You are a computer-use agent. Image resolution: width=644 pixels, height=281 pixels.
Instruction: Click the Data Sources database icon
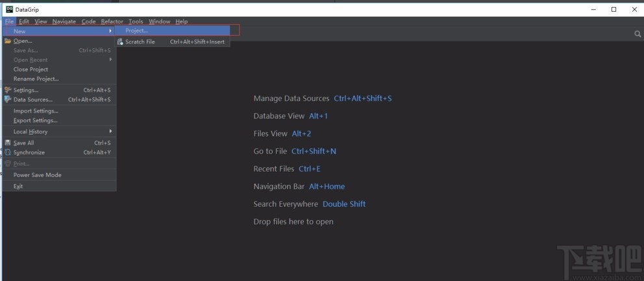(8, 100)
